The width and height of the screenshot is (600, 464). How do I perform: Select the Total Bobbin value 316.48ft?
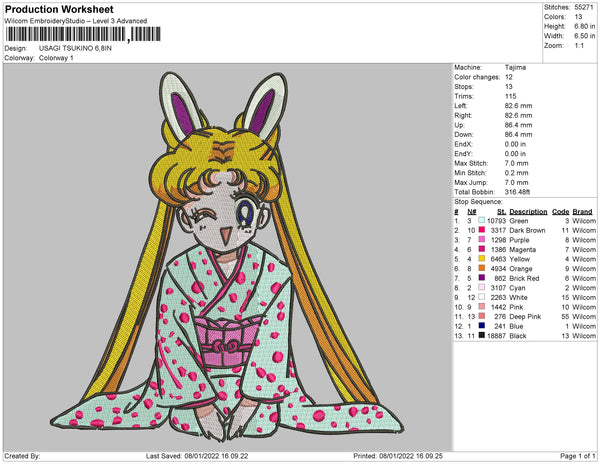(x=517, y=192)
